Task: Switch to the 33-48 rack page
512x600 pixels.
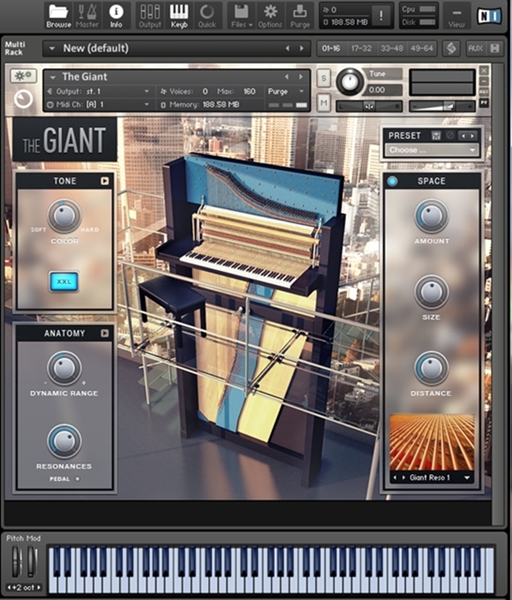Action: (x=391, y=49)
